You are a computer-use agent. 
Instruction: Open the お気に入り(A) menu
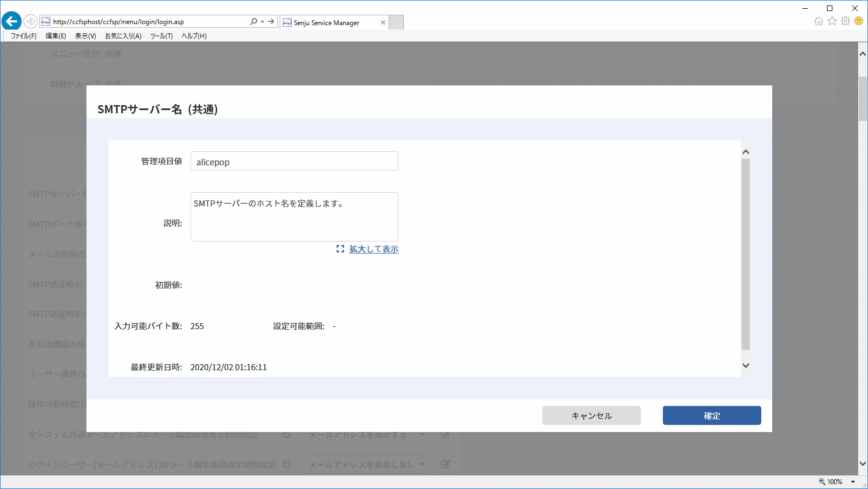123,36
